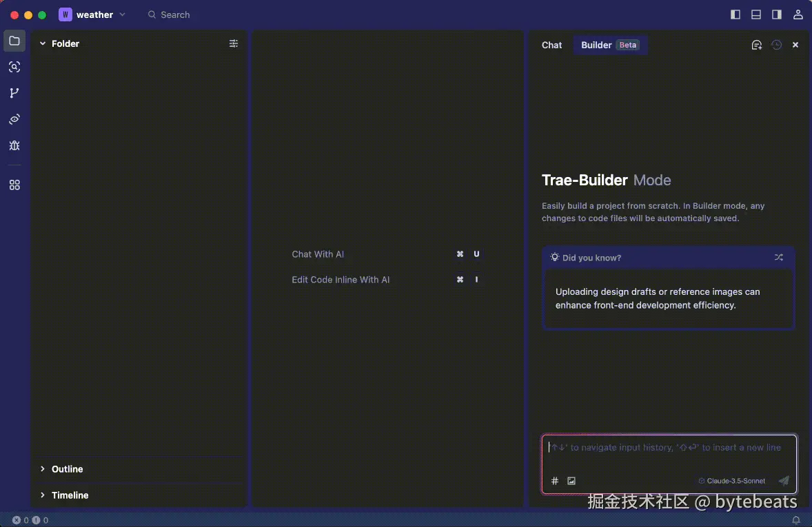Open the Extensions grid icon
This screenshot has height=527, width=812.
(14, 185)
